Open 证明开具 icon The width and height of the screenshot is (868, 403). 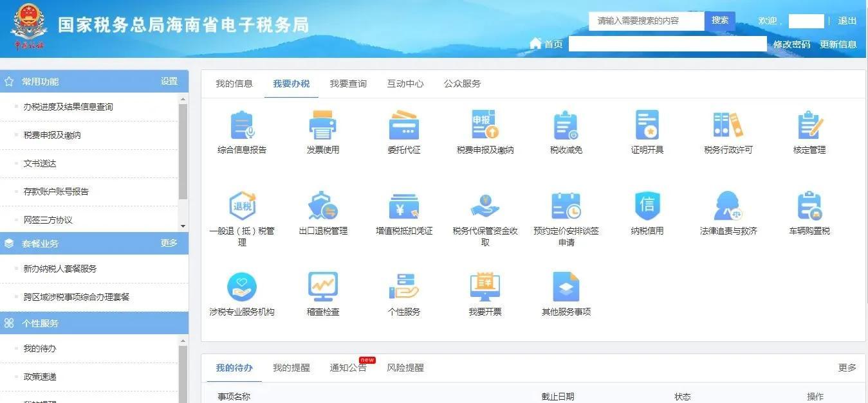(x=647, y=125)
